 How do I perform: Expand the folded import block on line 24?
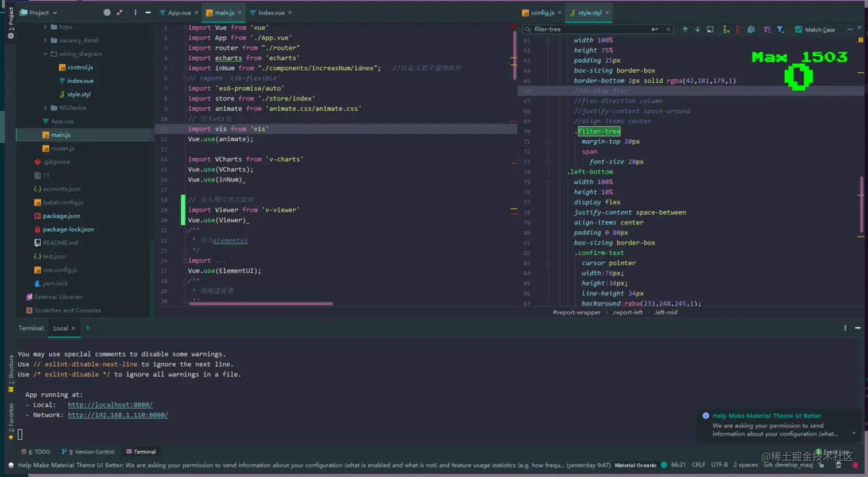(185, 261)
